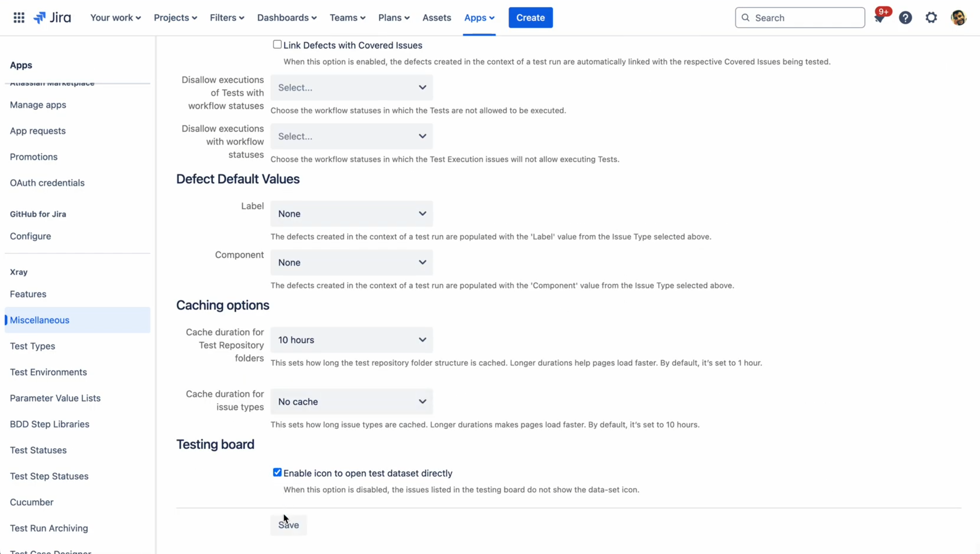
Task: Open the settings gear icon
Action: point(931,18)
